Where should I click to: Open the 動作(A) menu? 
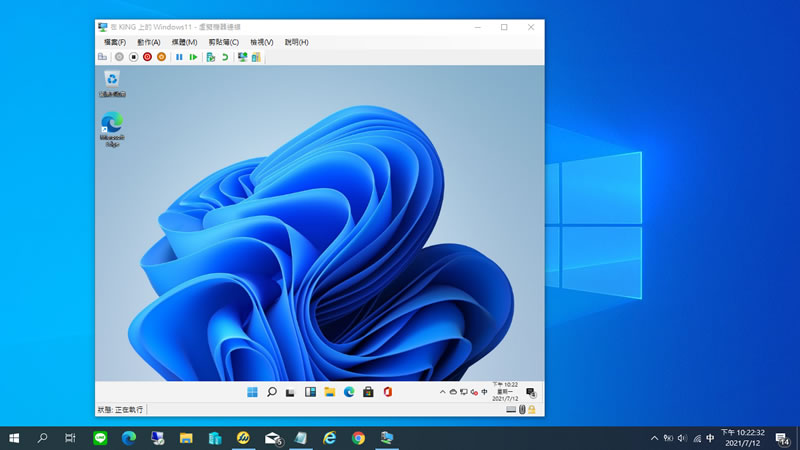coord(148,42)
